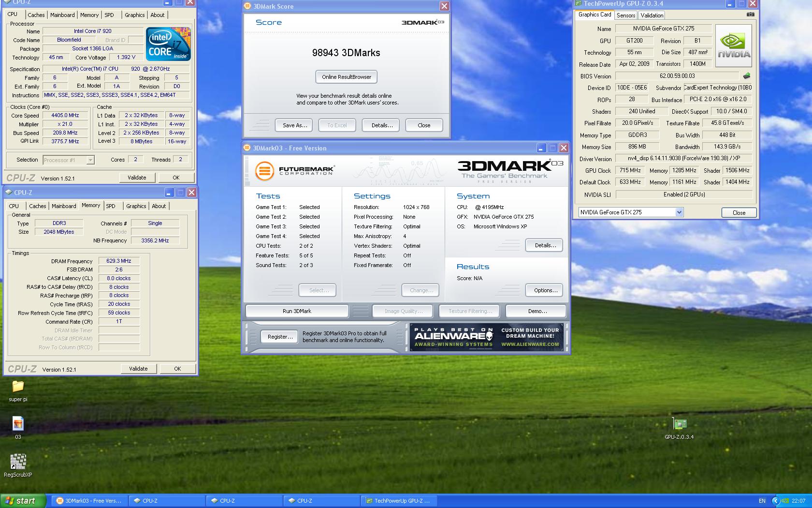Click the GPU Clock value 715 MHz

(630, 170)
